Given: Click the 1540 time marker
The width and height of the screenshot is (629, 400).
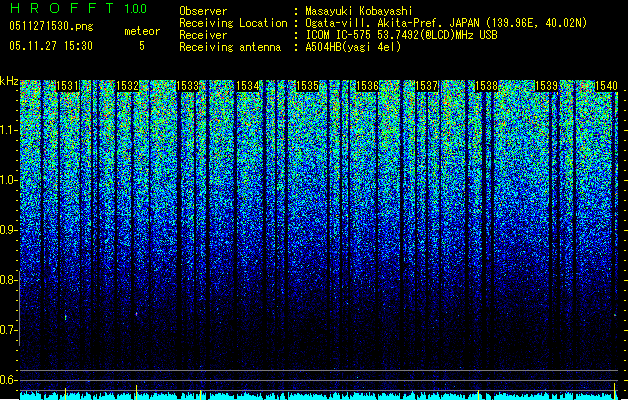Looking at the screenshot, I should click(606, 86).
